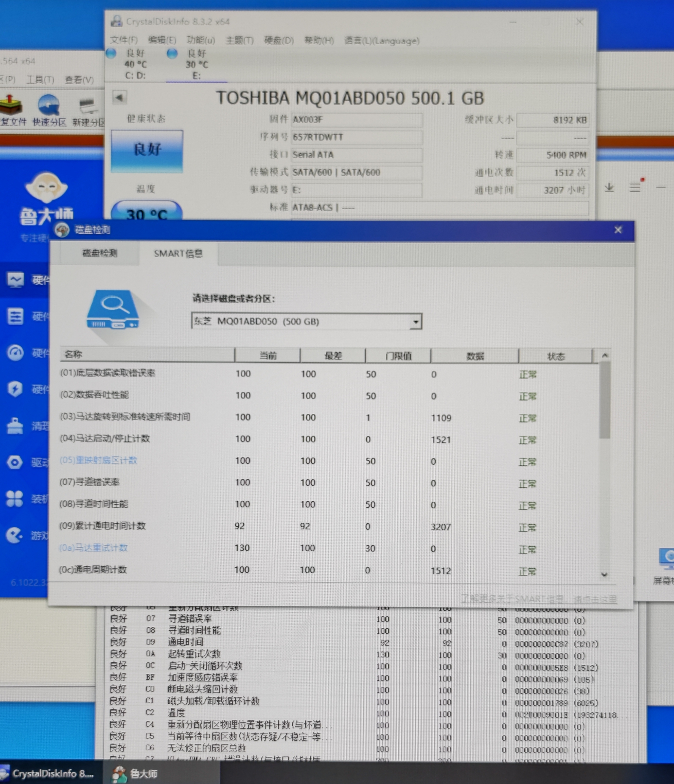Click the power-on hours field 3207 小时
The width and height of the screenshot is (674, 784).
click(553, 190)
